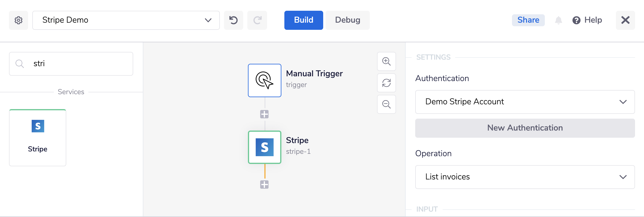Open the Authentication account dropdown

click(525, 102)
